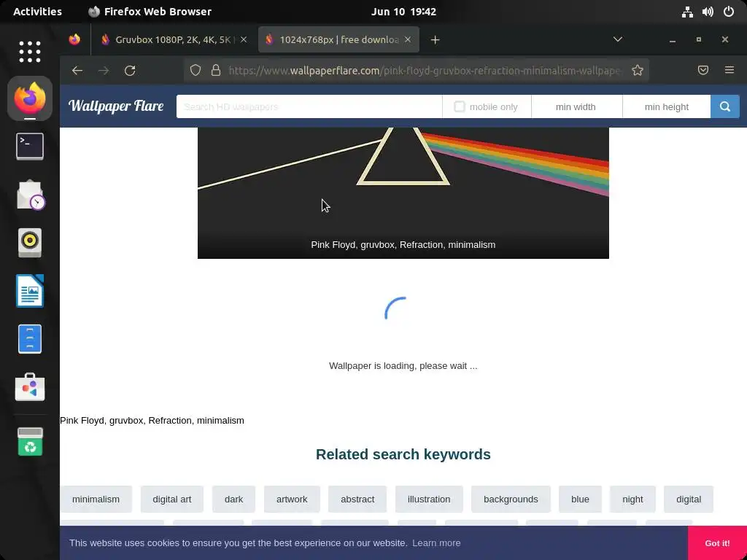Viewport: 747px width, 560px height.
Task: Open the volume tray icon
Action: 708,12
